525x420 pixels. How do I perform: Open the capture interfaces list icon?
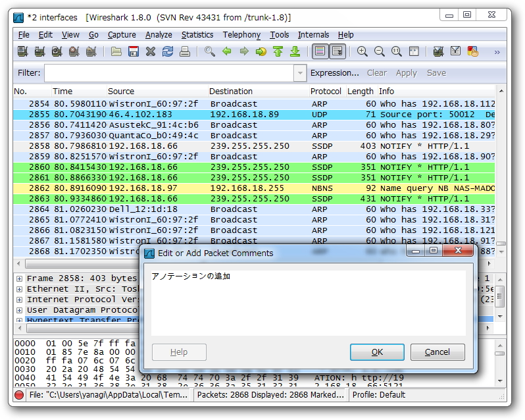tap(22, 51)
